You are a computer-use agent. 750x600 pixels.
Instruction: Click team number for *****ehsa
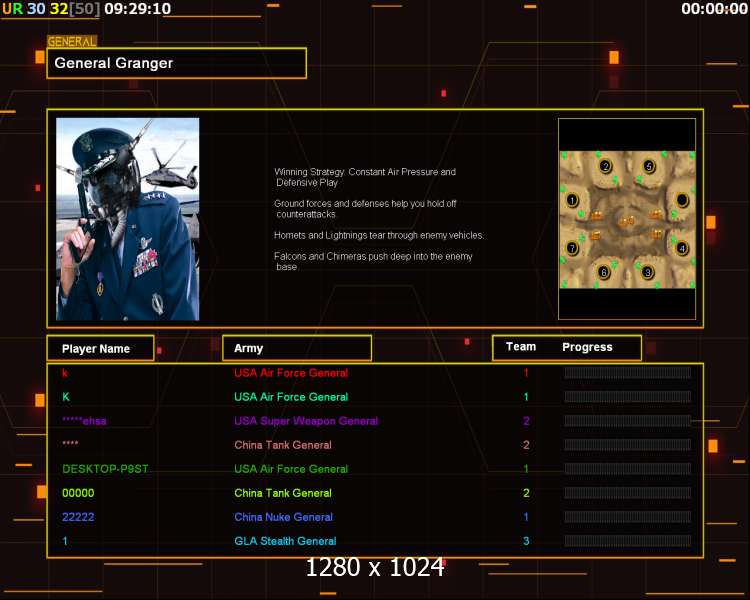click(526, 421)
